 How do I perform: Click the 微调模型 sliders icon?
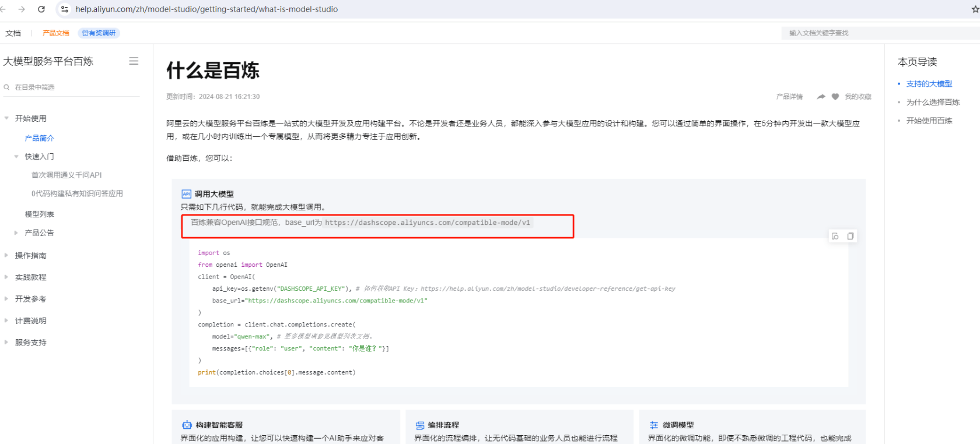coord(654,425)
